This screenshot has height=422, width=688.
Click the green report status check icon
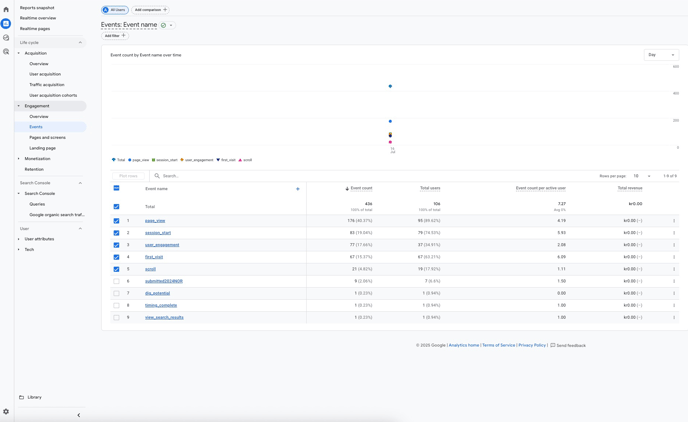(x=163, y=25)
